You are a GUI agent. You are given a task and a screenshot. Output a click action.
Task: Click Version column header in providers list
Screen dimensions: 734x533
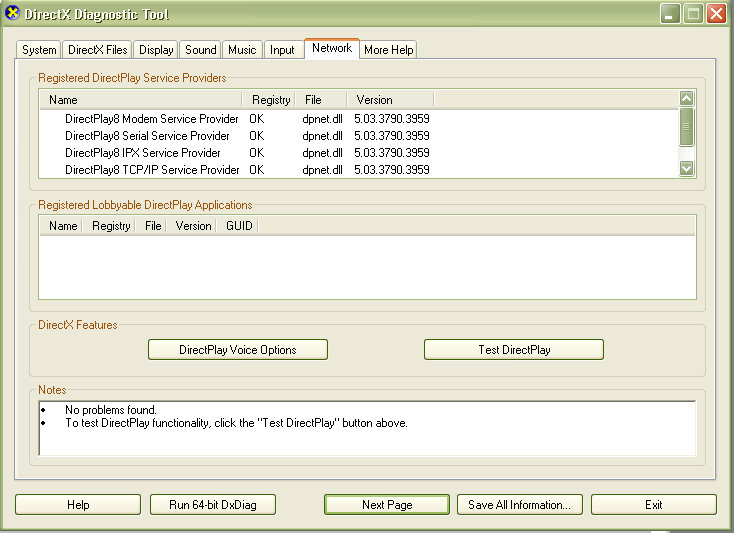(x=391, y=100)
